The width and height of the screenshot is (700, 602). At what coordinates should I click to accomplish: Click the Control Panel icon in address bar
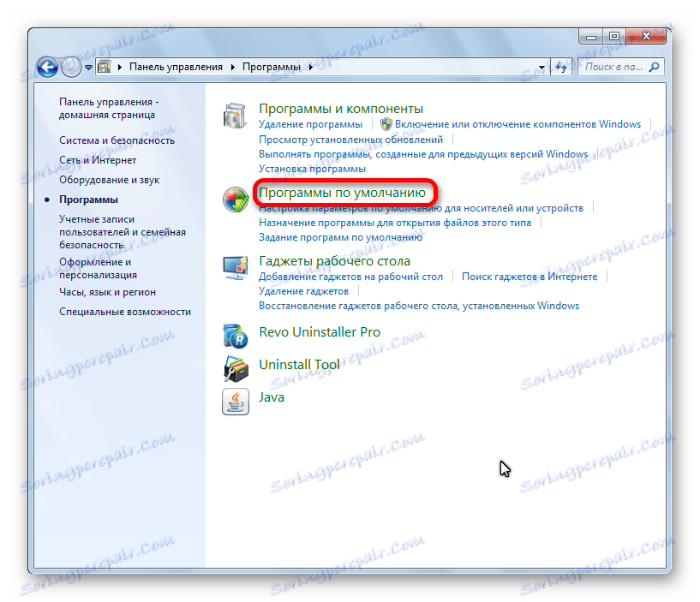104,67
